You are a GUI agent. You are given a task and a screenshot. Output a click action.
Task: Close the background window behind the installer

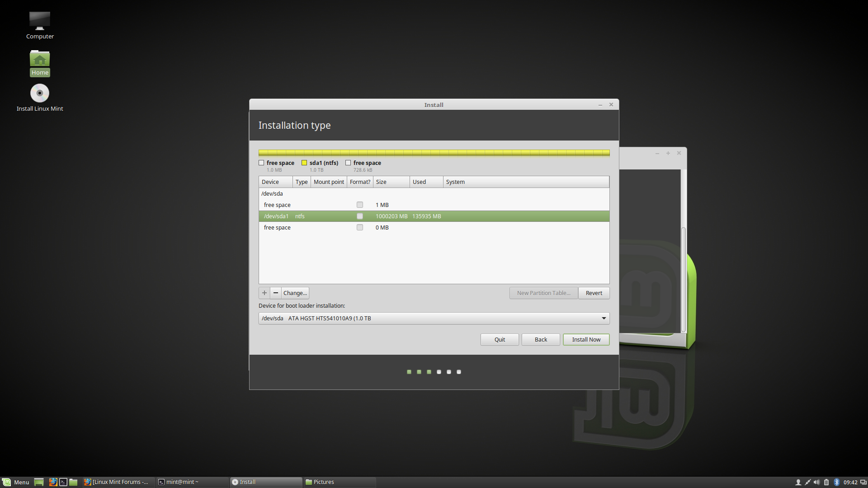pos(679,153)
